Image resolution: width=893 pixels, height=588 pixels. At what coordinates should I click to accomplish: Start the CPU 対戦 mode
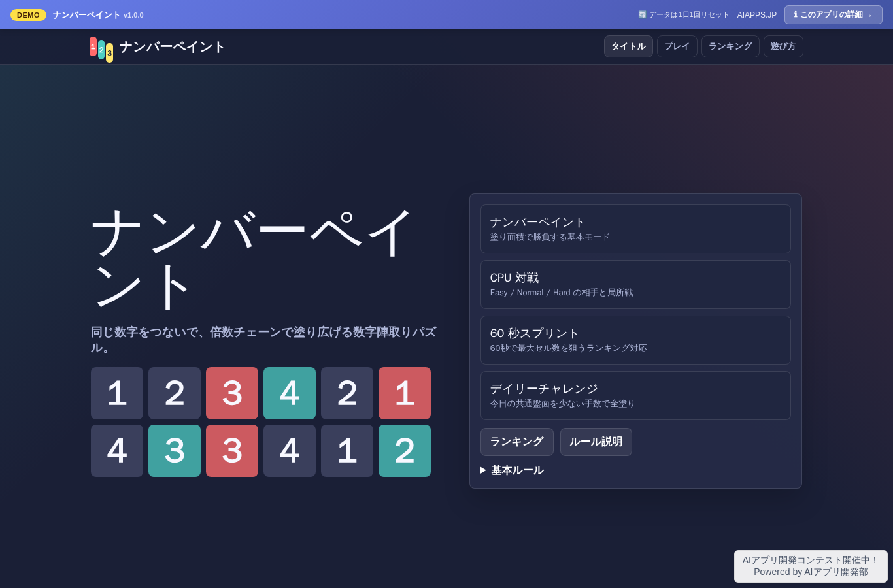coord(635,284)
